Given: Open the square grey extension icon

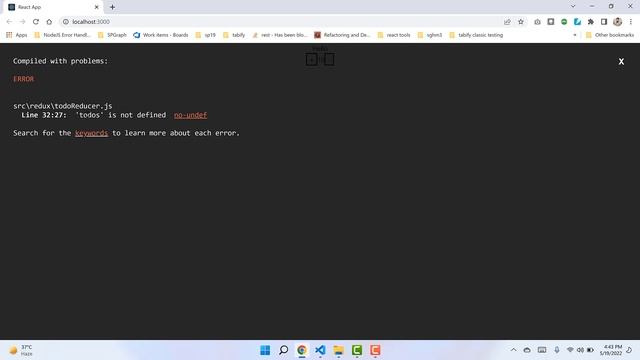Looking at the screenshot, I should click(x=551, y=22).
